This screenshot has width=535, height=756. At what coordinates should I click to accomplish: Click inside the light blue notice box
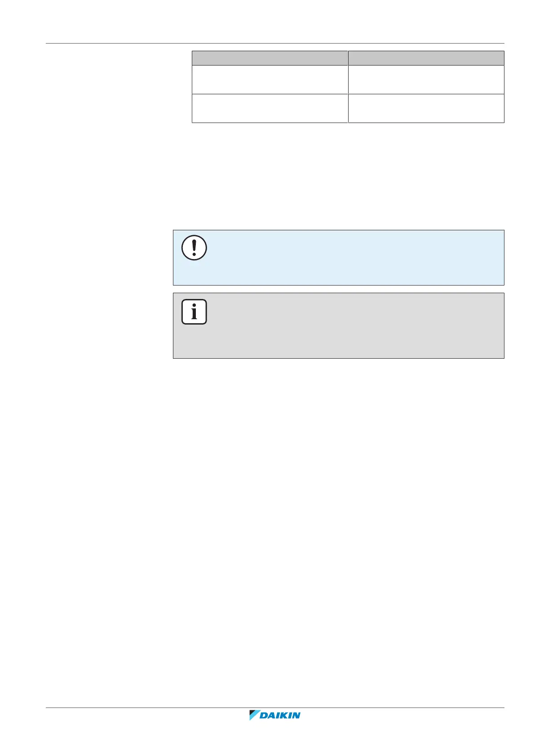pyautogui.click(x=350, y=258)
